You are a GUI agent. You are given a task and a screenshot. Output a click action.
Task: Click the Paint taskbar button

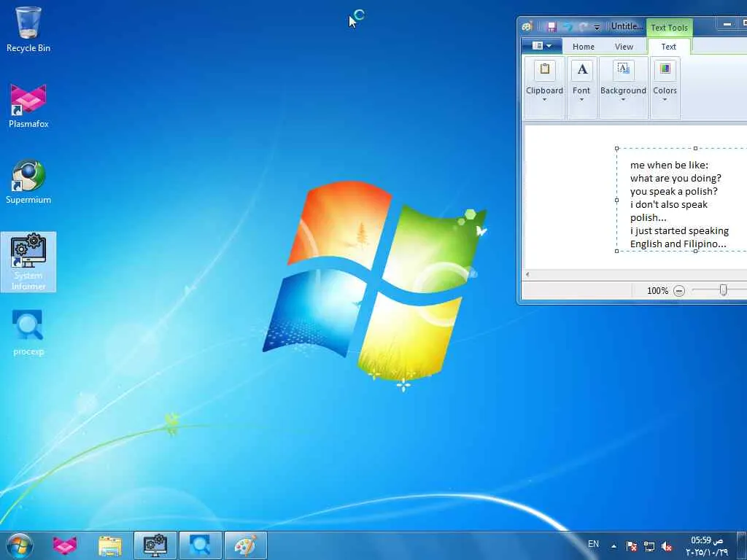[245, 545]
